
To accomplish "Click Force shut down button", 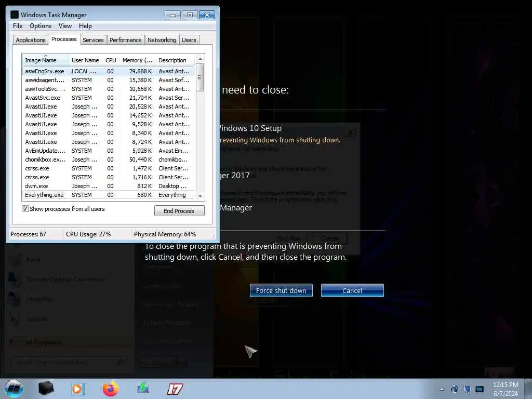I will (281, 290).
